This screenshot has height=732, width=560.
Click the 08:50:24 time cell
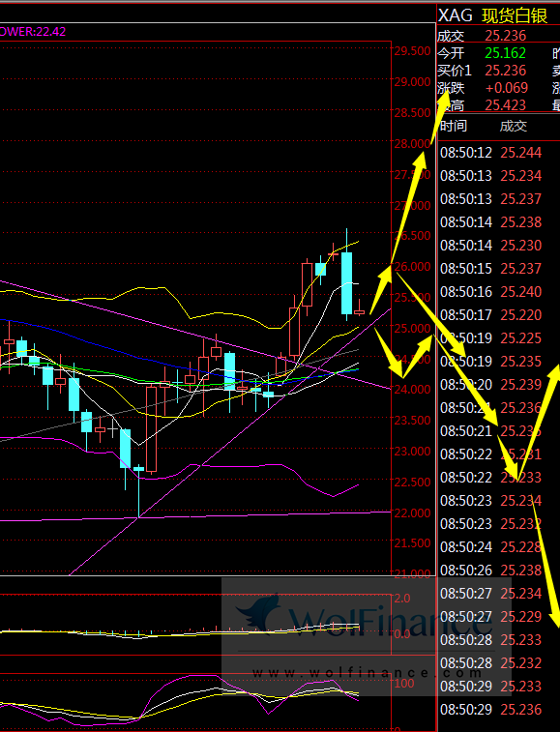pos(466,547)
